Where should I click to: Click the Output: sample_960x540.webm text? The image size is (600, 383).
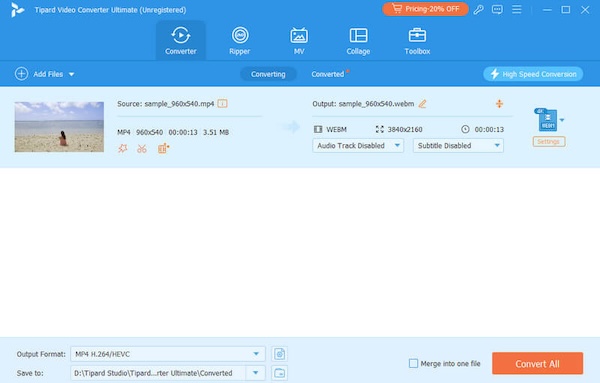[363, 104]
